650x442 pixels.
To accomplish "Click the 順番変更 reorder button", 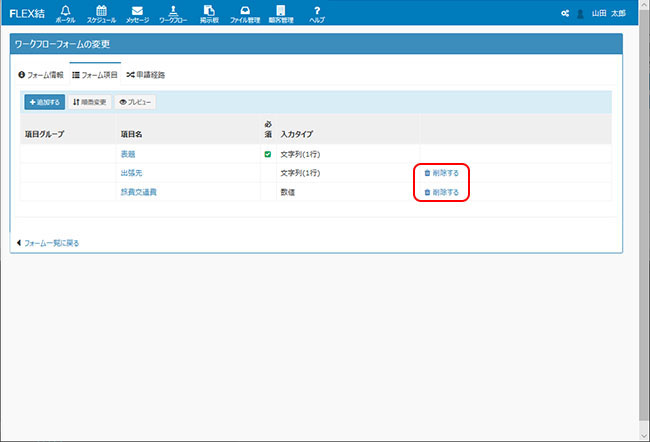I will click(90, 102).
